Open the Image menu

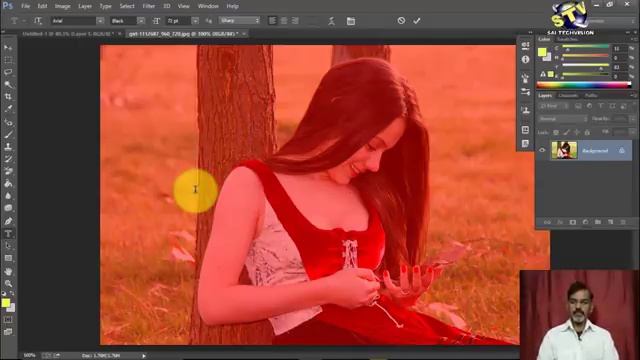[x=62, y=6]
